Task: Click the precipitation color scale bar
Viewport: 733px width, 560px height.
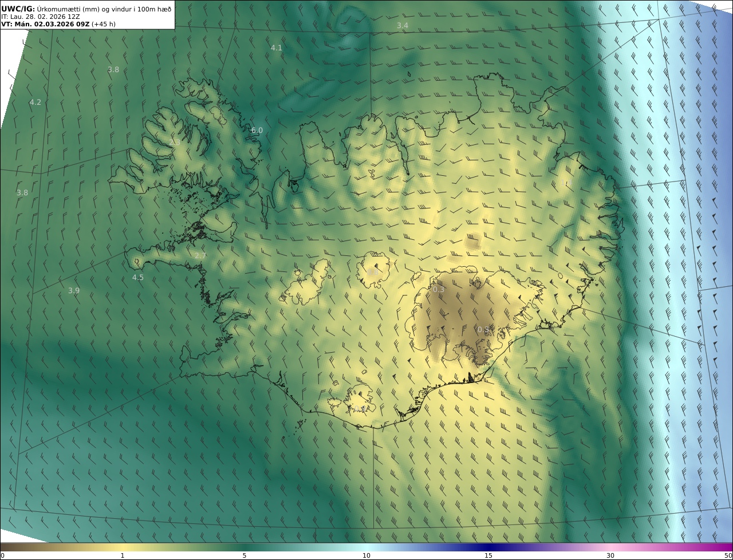Action: click(366, 547)
